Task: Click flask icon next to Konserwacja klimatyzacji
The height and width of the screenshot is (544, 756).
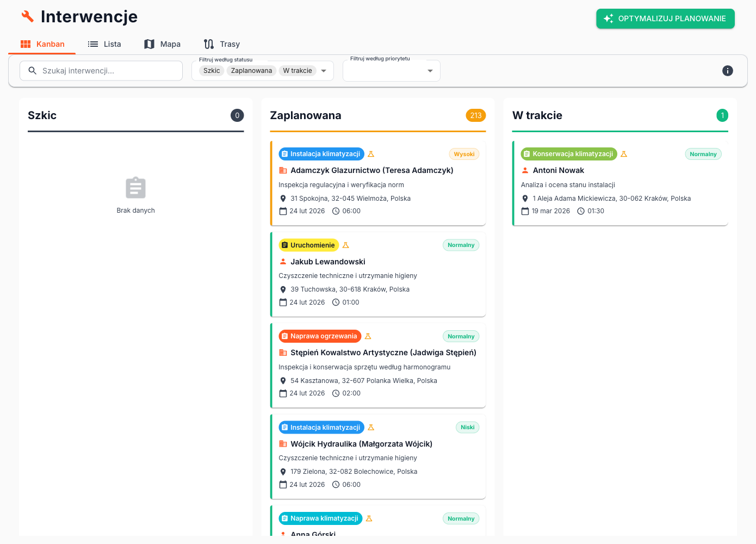Action: pyautogui.click(x=624, y=154)
